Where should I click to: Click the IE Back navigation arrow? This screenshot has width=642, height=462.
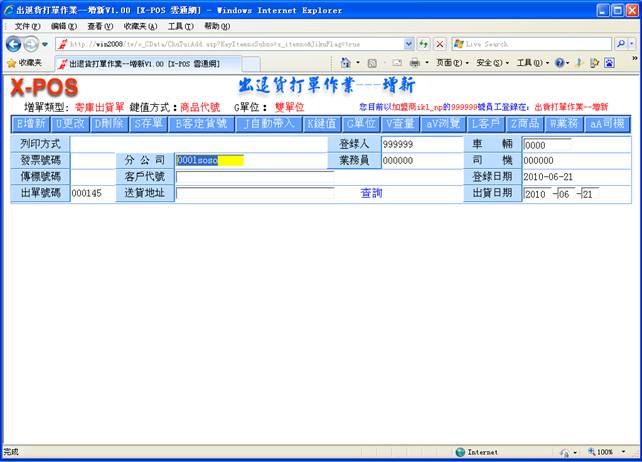[x=14, y=44]
